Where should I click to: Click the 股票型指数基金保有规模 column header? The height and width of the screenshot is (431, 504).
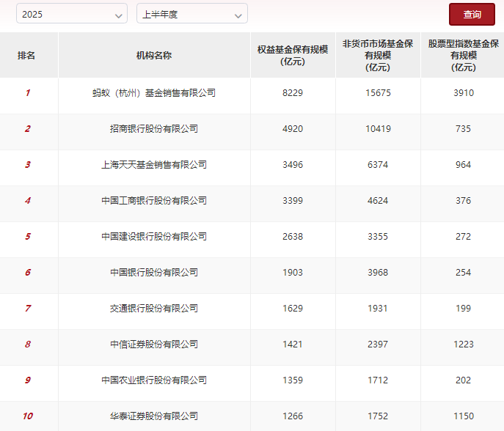(463, 55)
